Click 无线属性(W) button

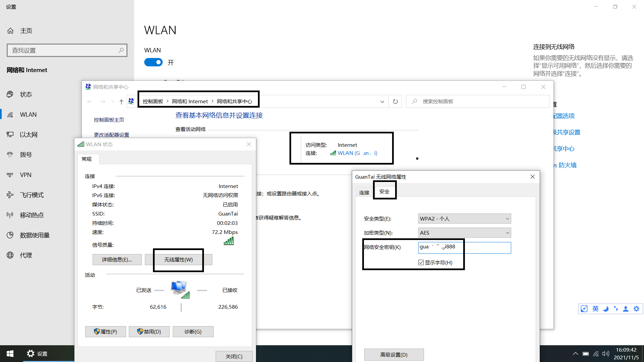(178, 259)
